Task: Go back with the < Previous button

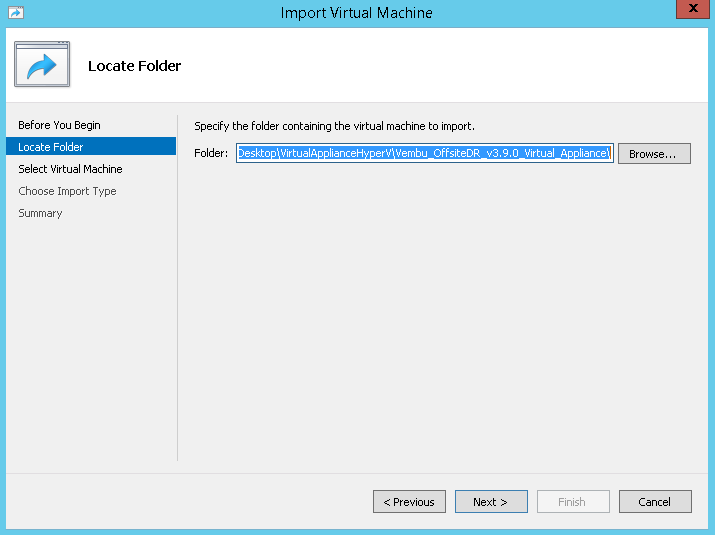Action: (409, 502)
